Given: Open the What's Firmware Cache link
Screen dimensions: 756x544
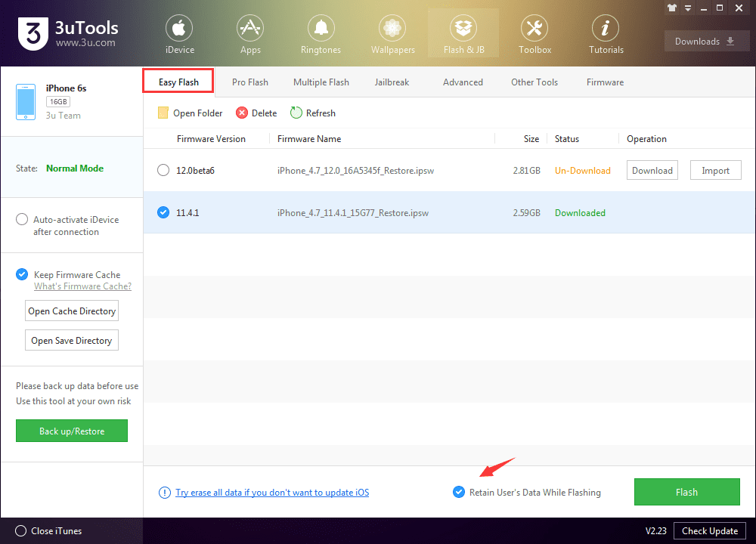Looking at the screenshot, I should [82, 286].
